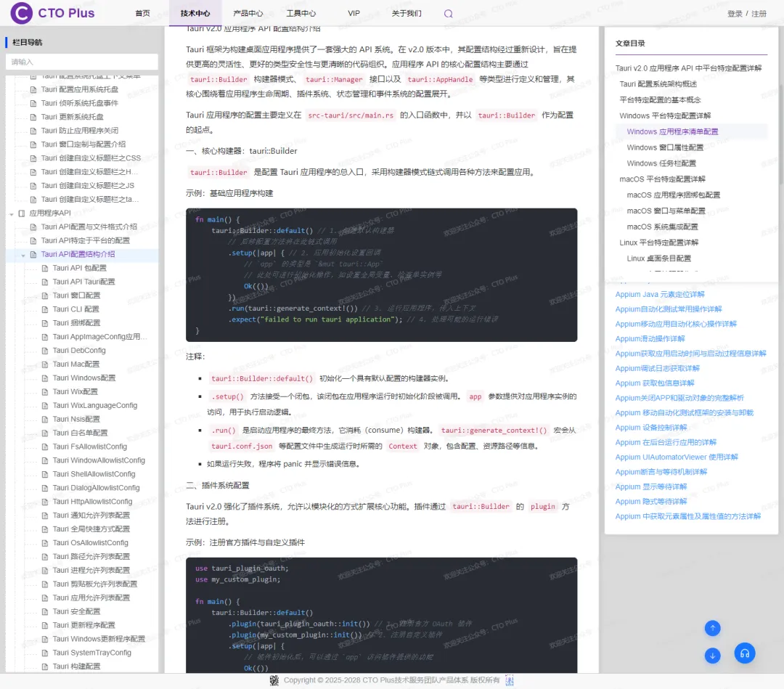Select Tauri FsAllowlistConfig tree item
784x689 pixels.
tap(90, 447)
